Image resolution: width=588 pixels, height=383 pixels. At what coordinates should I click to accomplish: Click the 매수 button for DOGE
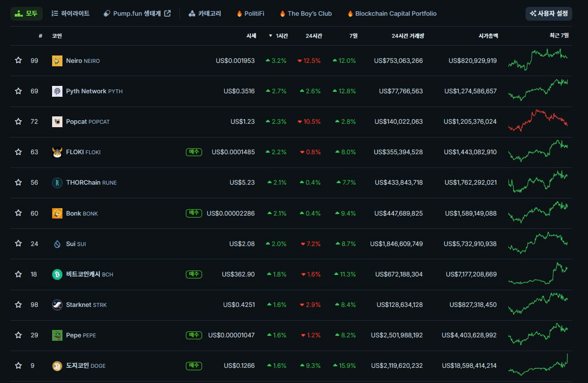coord(194,365)
